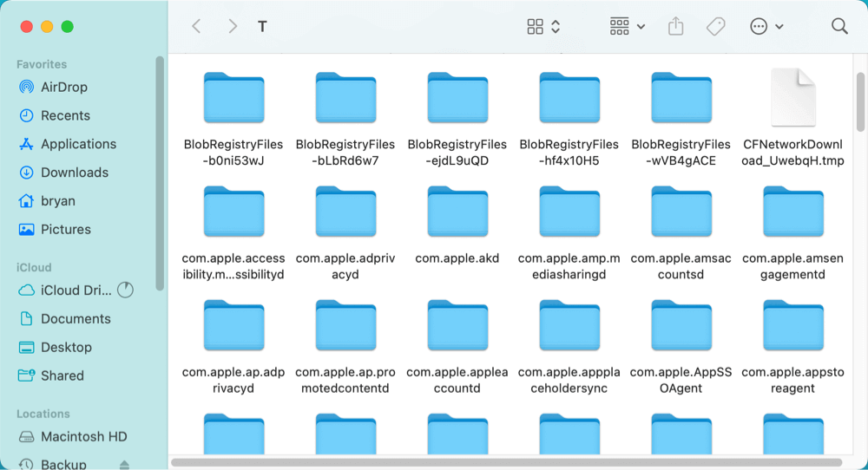Click the sidebar scrollbar
This screenshot has width=868, height=470.
pos(160,173)
